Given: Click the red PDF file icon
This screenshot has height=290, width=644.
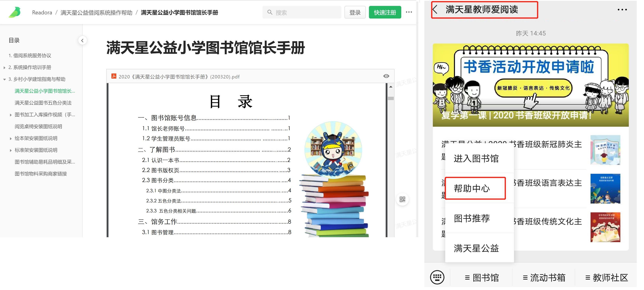Looking at the screenshot, I should point(114,76).
